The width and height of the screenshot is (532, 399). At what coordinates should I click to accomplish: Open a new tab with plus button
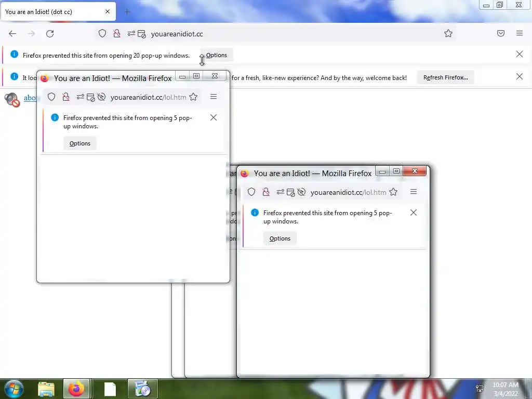point(127,12)
